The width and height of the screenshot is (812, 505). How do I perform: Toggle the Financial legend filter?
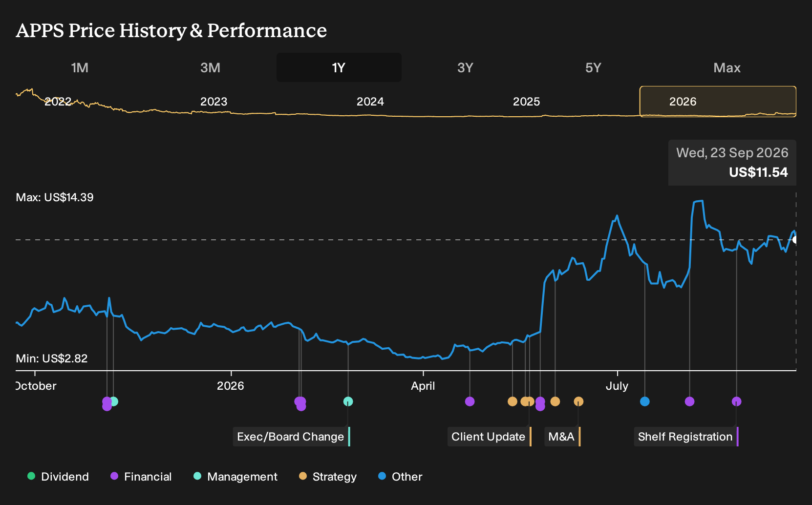point(141,477)
